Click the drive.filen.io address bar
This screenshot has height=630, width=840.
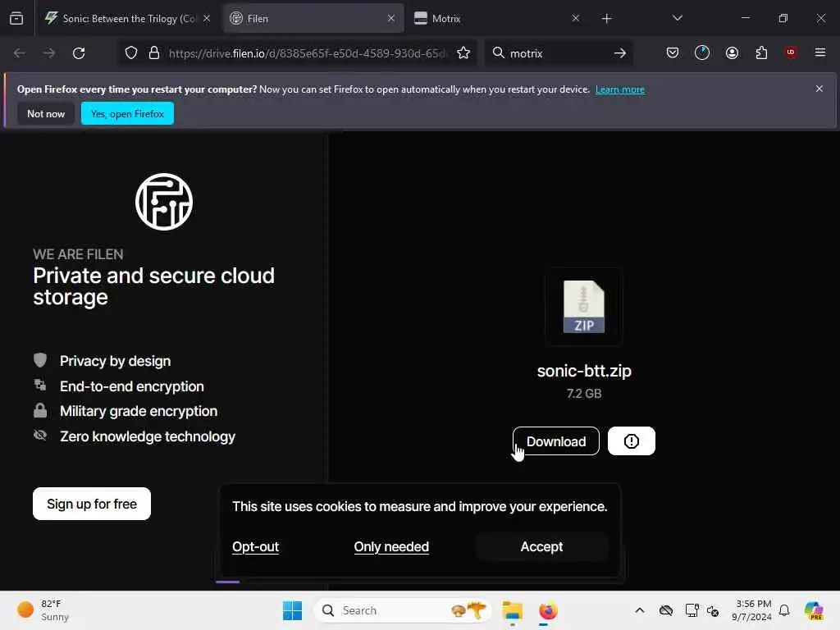(308, 53)
